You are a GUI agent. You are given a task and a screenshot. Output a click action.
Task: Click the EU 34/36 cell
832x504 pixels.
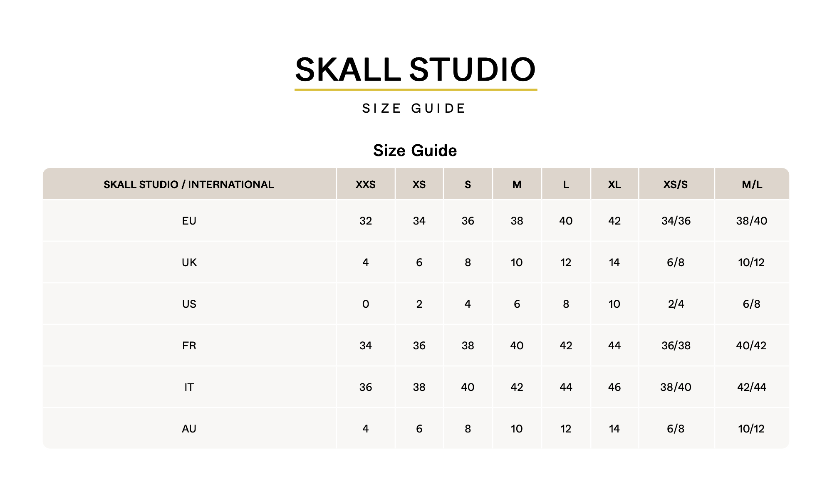(x=676, y=221)
